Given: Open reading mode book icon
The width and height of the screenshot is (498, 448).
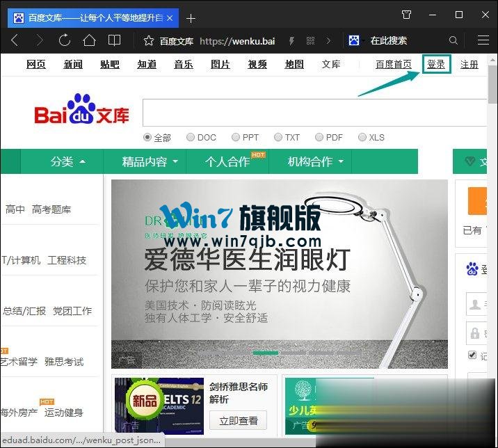Looking at the screenshot, I should [x=114, y=40].
